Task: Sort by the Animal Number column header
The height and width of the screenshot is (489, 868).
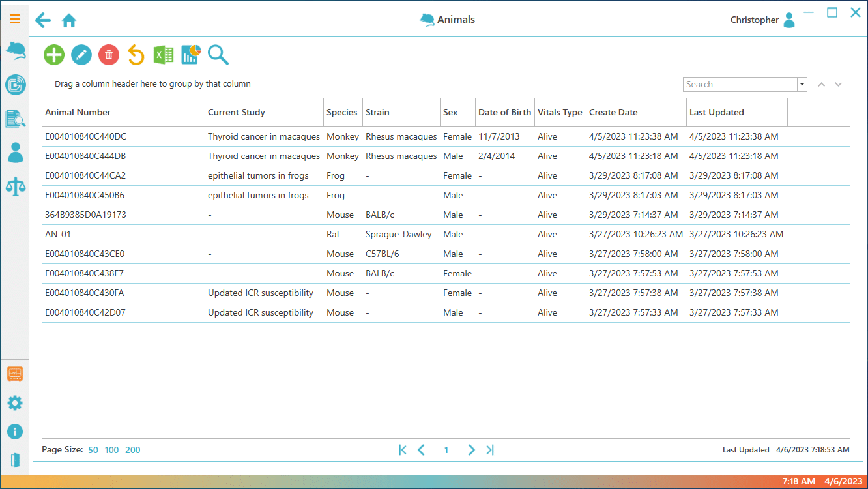Action: (x=78, y=112)
